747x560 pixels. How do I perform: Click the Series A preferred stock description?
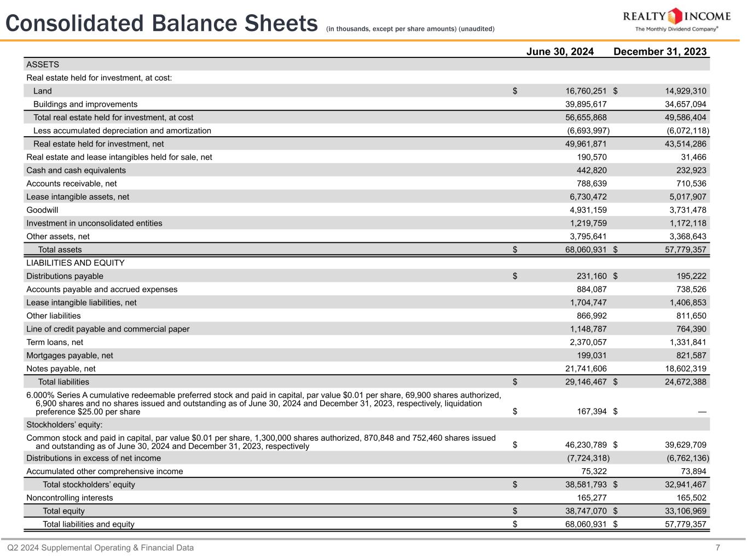click(263, 403)
